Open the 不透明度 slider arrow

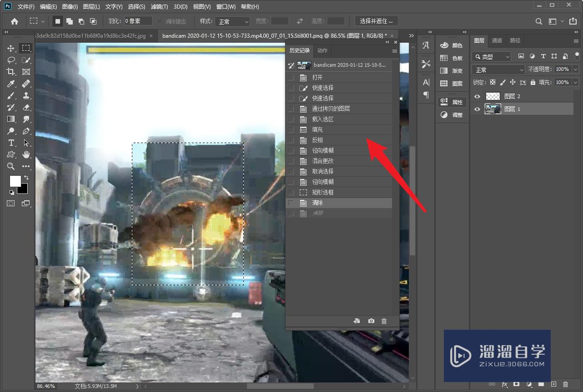tap(575, 69)
